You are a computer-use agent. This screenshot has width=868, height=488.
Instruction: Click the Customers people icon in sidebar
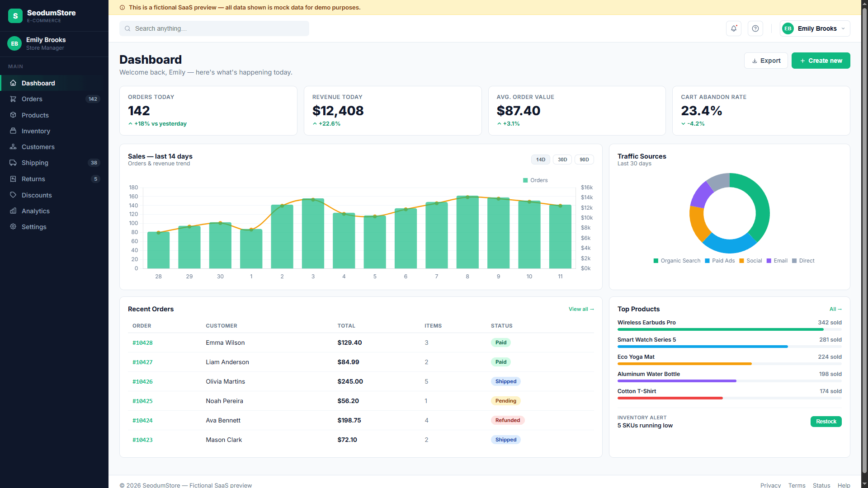pos(13,147)
